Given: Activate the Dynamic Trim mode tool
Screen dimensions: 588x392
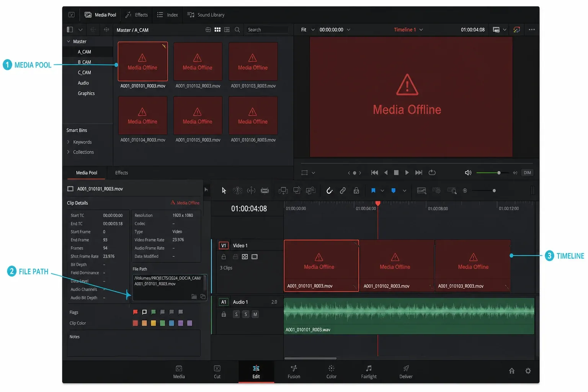Looking at the screenshot, I should pos(251,190).
